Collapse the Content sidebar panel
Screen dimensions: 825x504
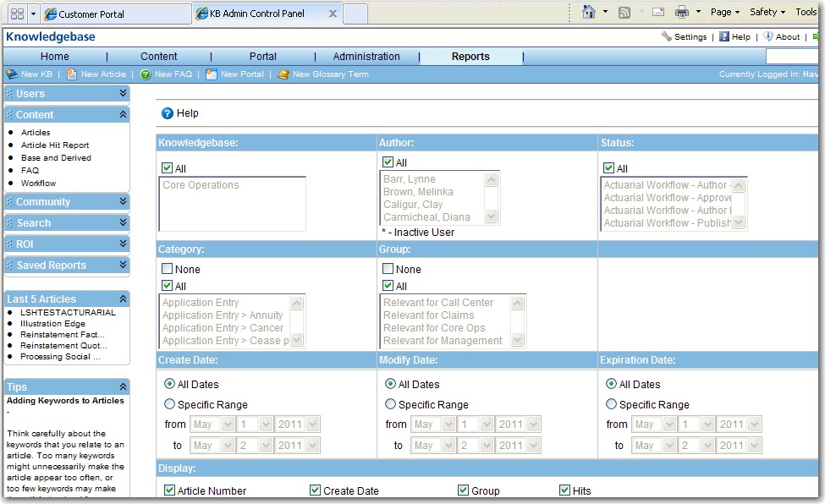(x=123, y=115)
